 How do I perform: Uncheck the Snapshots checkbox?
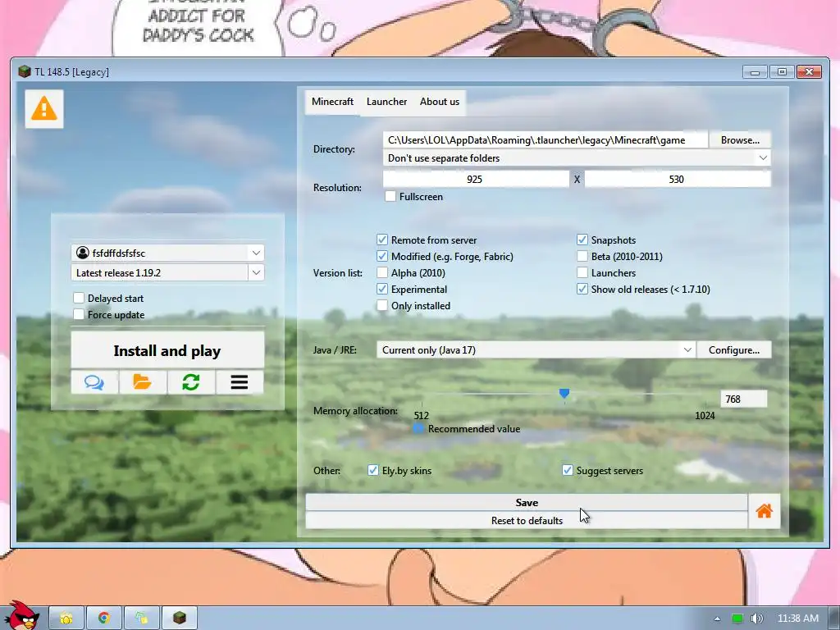(x=582, y=240)
